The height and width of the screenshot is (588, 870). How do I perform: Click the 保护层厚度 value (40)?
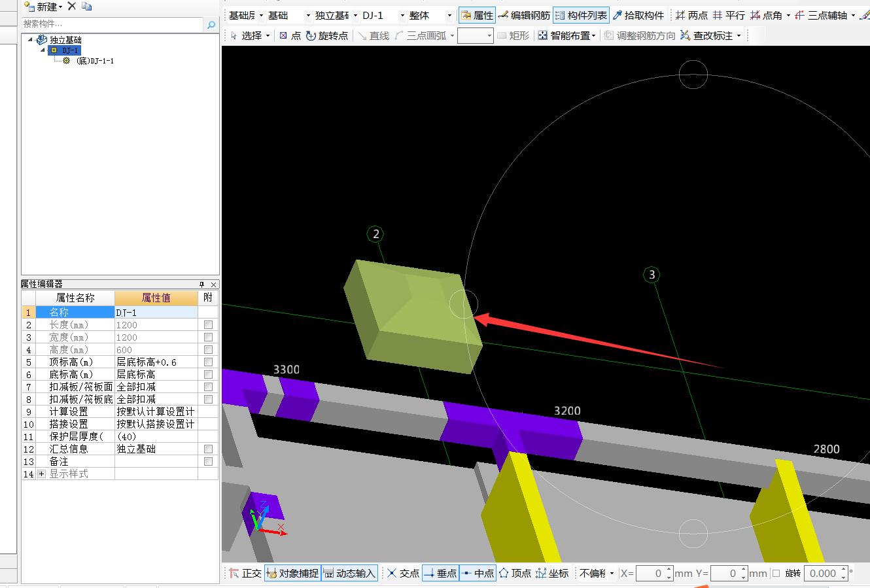pos(156,436)
